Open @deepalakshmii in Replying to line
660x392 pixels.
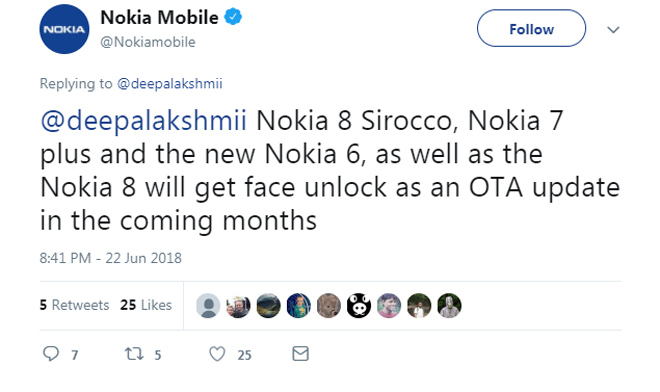pyautogui.click(x=170, y=83)
